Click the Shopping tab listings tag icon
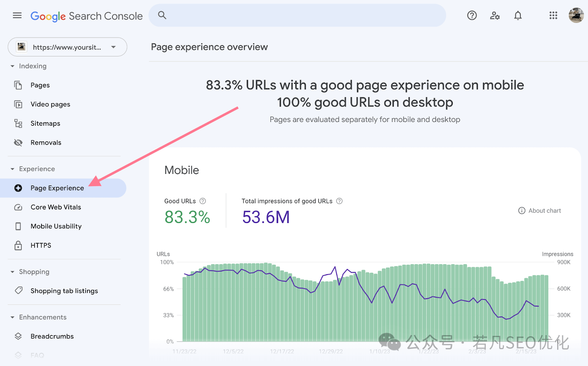The height and width of the screenshot is (366, 588). tap(18, 291)
